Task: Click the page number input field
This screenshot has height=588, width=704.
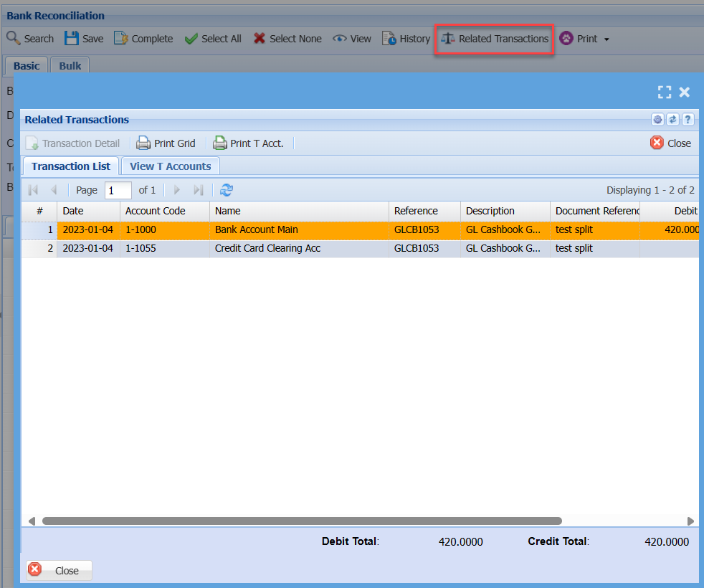Action: (118, 190)
